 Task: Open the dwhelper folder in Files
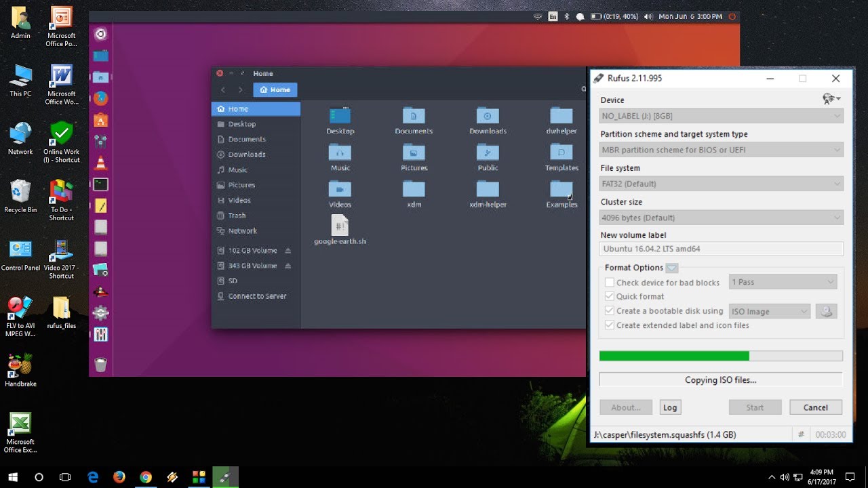click(561, 120)
